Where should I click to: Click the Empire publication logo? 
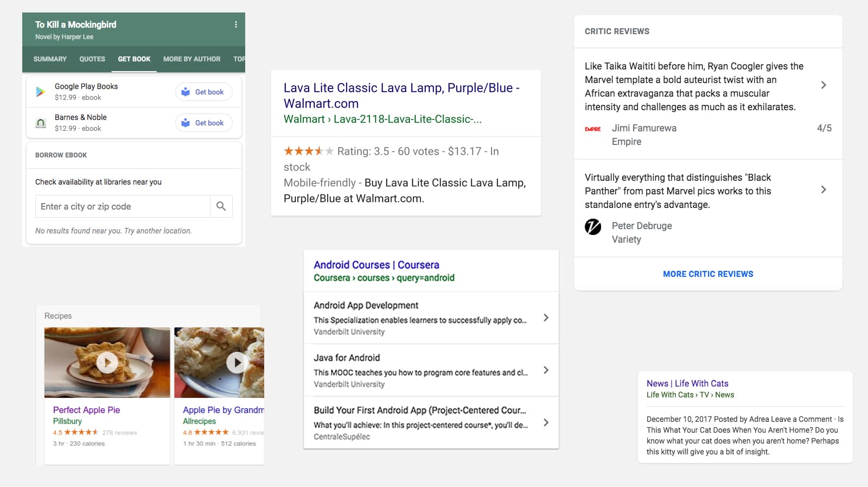[x=592, y=129]
